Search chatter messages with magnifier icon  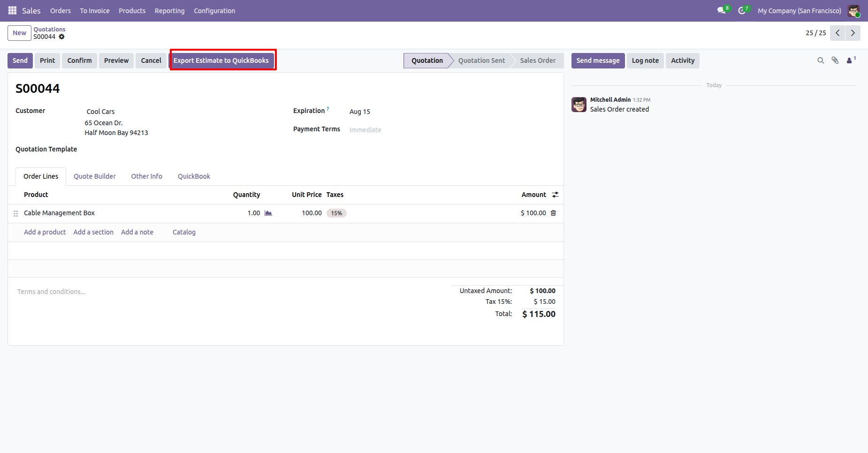click(821, 60)
